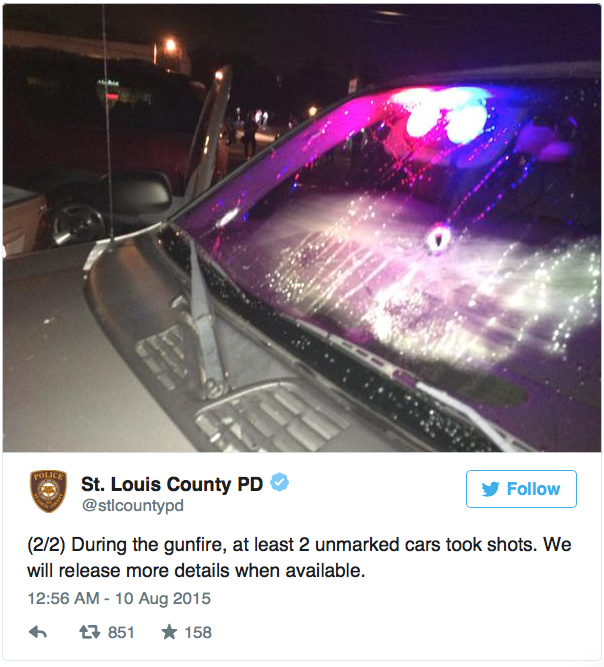
Task: Open the @stlcountypd handle link
Action: click(132, 505)
